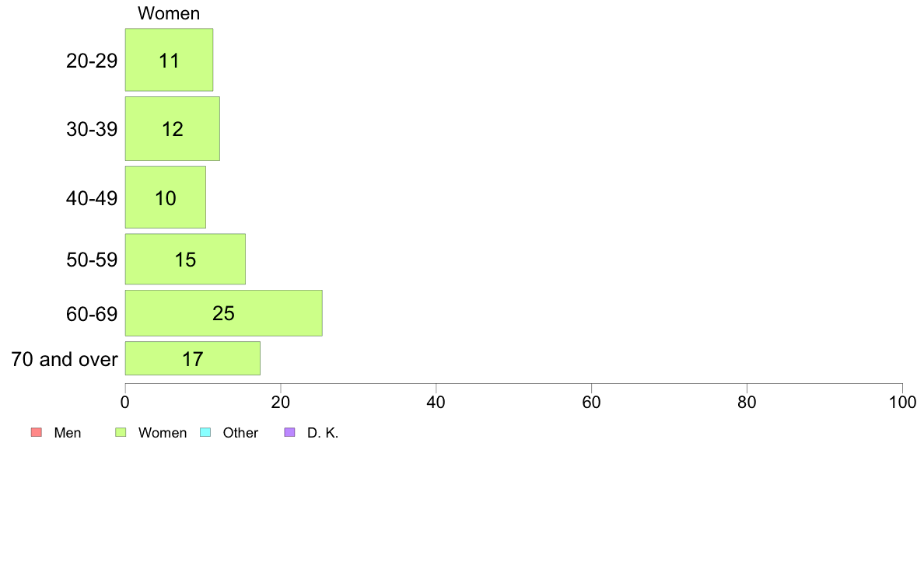Click the 60-69 age group label
Screen dimensions: 924x572
pyautogui.click(x=92, y=314)
